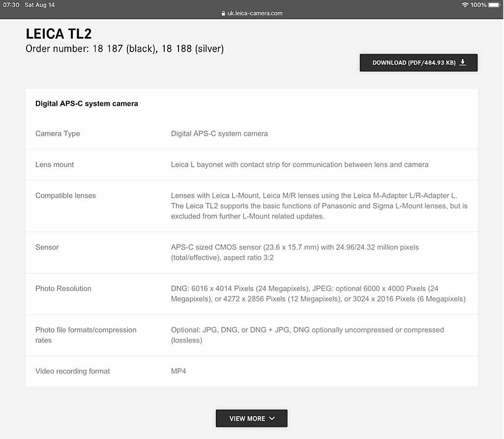Tap the 100% battery percentage

(x=478, y=5)
